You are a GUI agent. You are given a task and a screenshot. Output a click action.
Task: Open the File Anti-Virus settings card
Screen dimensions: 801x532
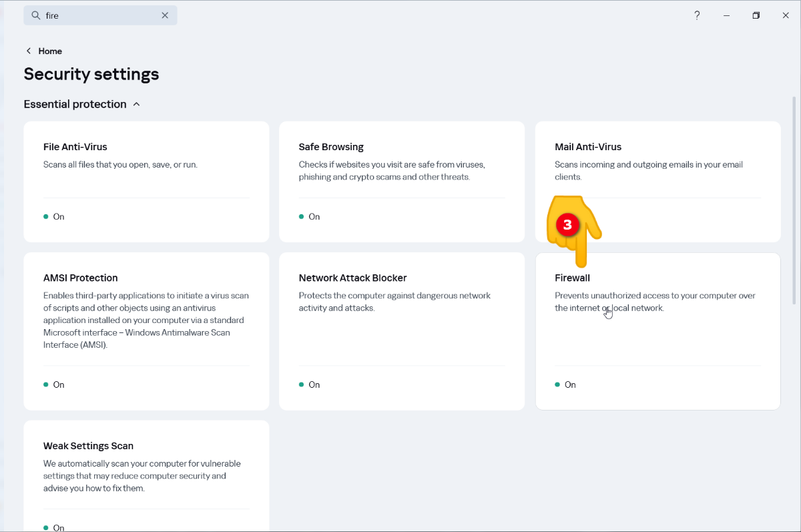pyautogui.click(x=146, y=181)
